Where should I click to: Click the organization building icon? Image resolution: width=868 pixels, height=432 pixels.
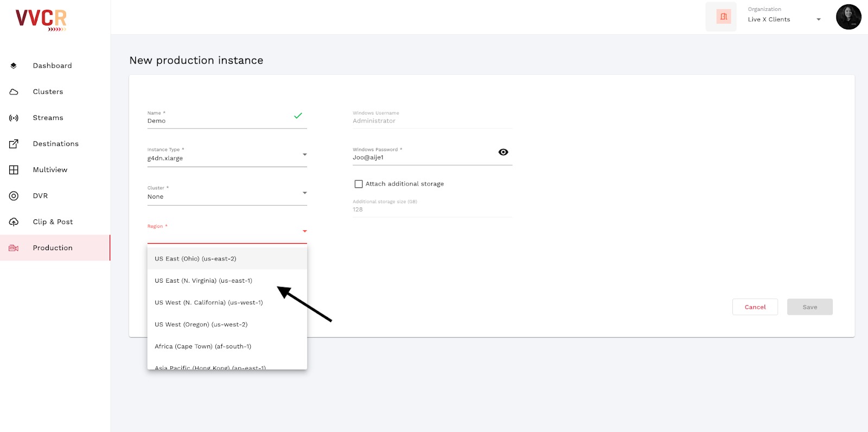coord(724,17)
